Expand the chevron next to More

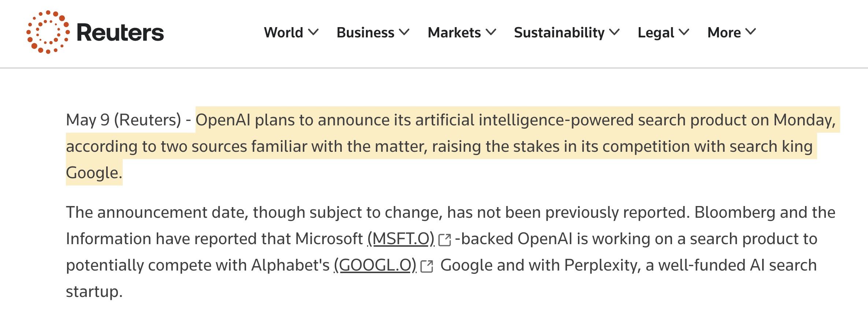(x=751, y=32)
